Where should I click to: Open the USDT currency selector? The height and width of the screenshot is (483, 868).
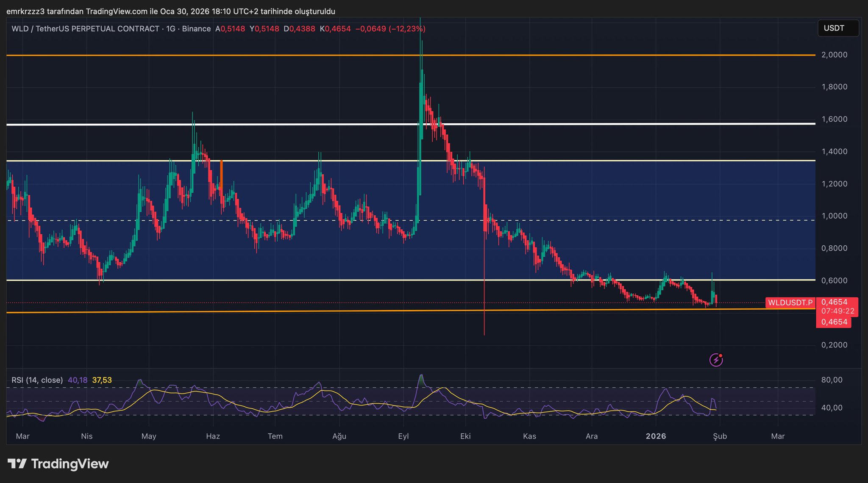[837, 28]
